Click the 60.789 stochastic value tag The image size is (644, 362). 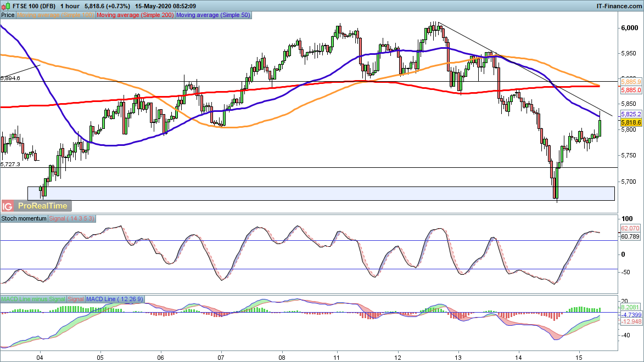pyautogui.click(x=630, y=236)
